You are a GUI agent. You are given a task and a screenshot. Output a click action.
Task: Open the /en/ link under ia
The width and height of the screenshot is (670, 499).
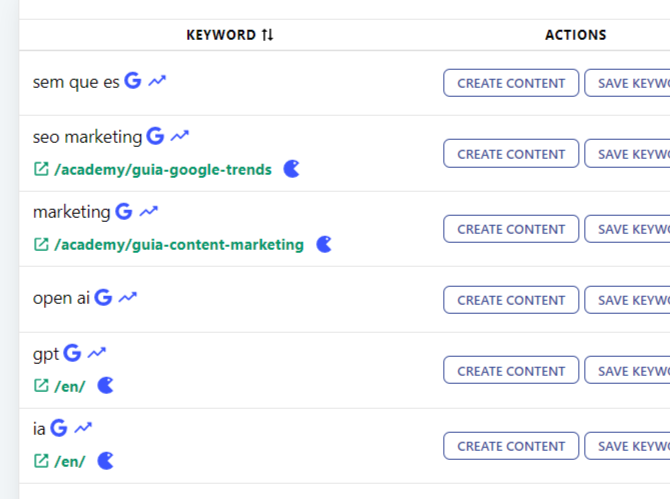[70, 461]
